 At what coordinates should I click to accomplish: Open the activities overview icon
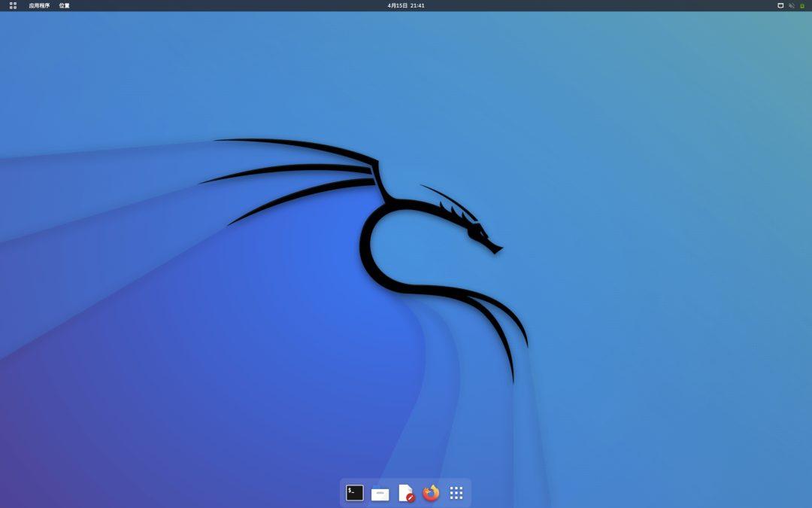[13, 6]
